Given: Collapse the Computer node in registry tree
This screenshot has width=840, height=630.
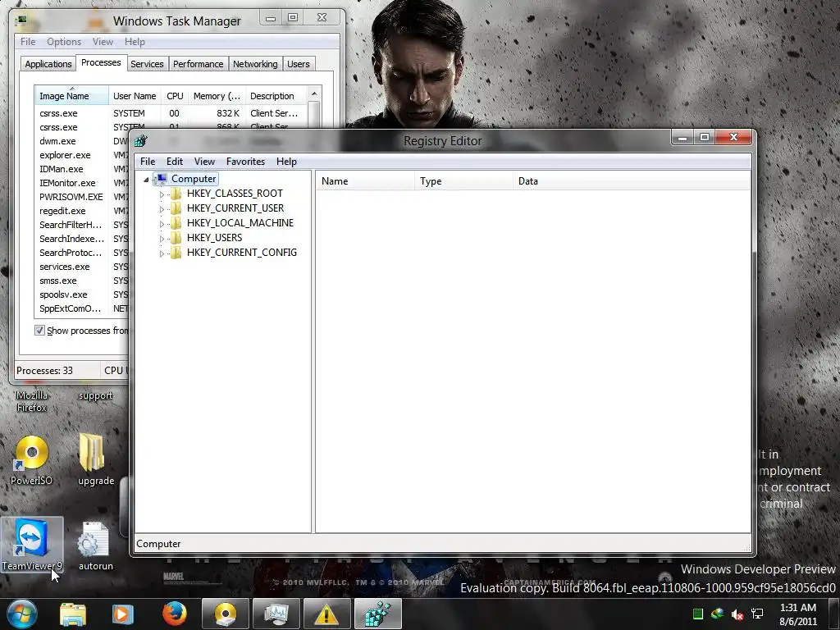Looking at the screenshot, I should click(146, 180).
